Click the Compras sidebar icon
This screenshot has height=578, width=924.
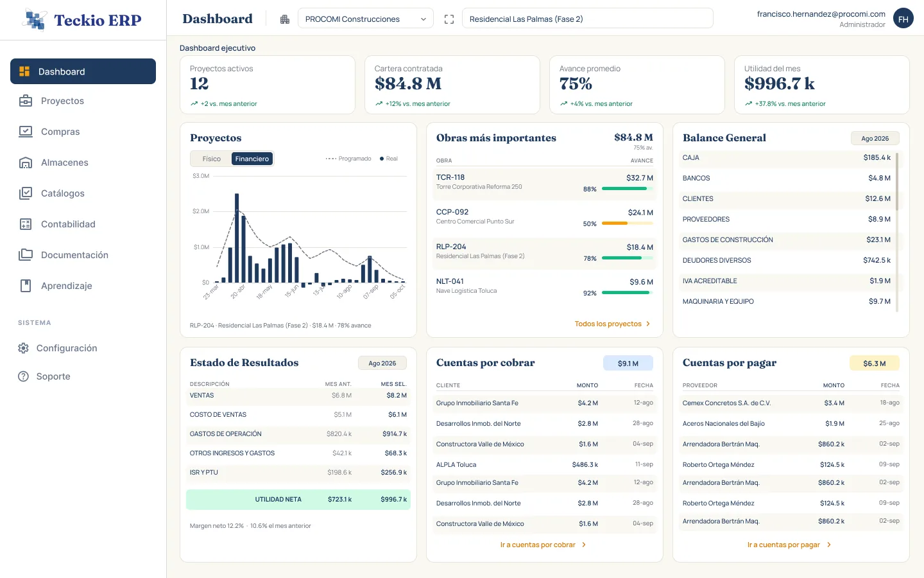(x=26, y=132)
